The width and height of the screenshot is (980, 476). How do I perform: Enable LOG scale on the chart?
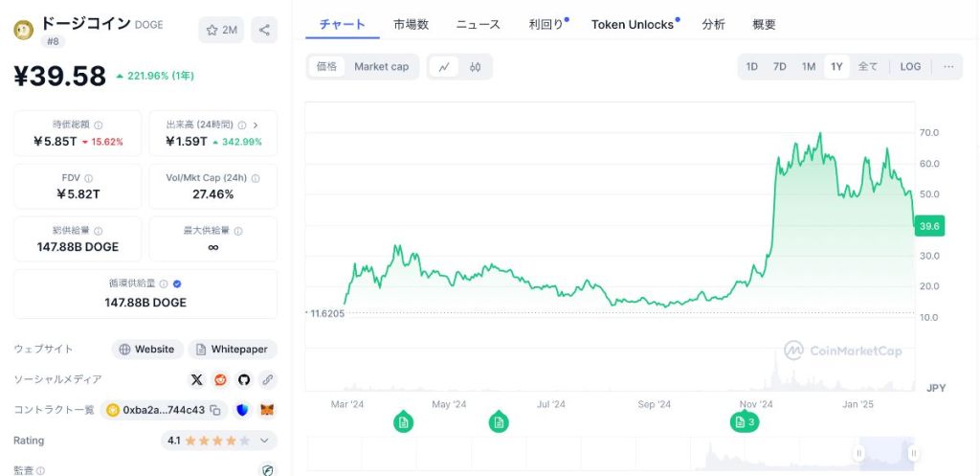[x=910, y=67]
